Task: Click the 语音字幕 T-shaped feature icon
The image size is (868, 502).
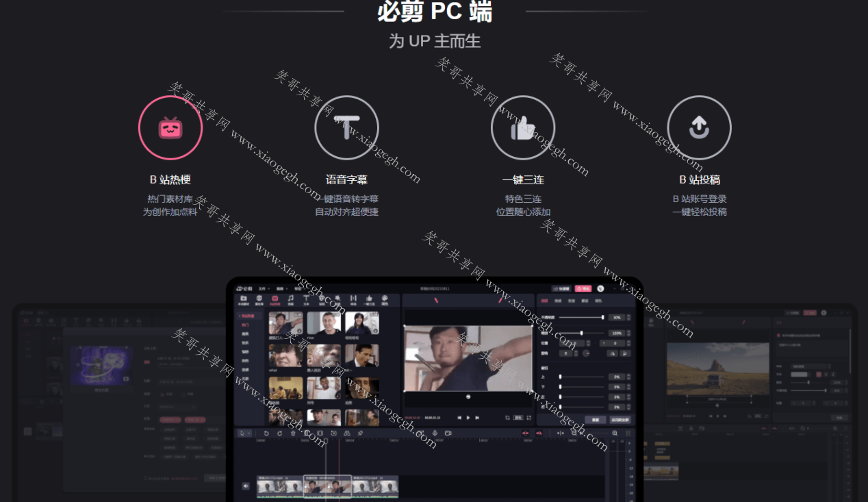Action: [x=346, y=127]
